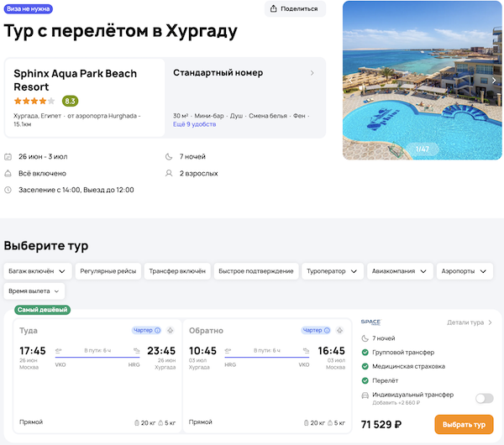Open the Туроператор dropdown filter
The width and height of the screenshot is (504, 445).
click(x=333, y=271)
